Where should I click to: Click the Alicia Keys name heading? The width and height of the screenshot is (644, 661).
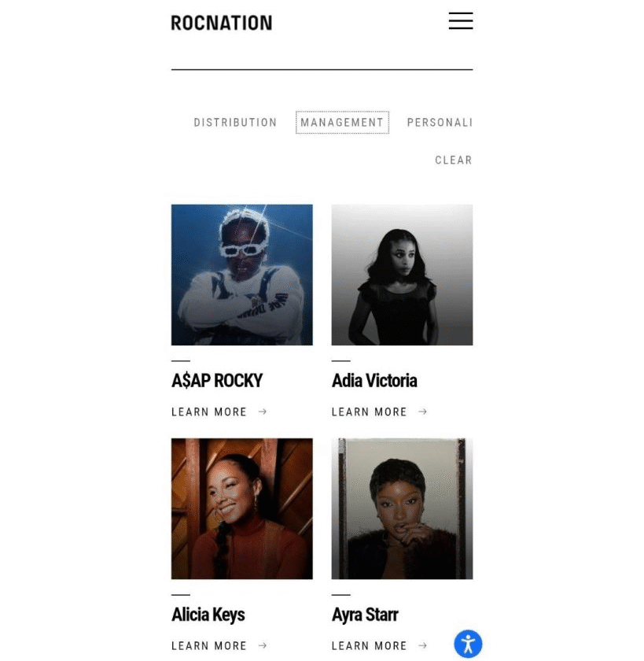pyautogui.click(x=208, y=615)
